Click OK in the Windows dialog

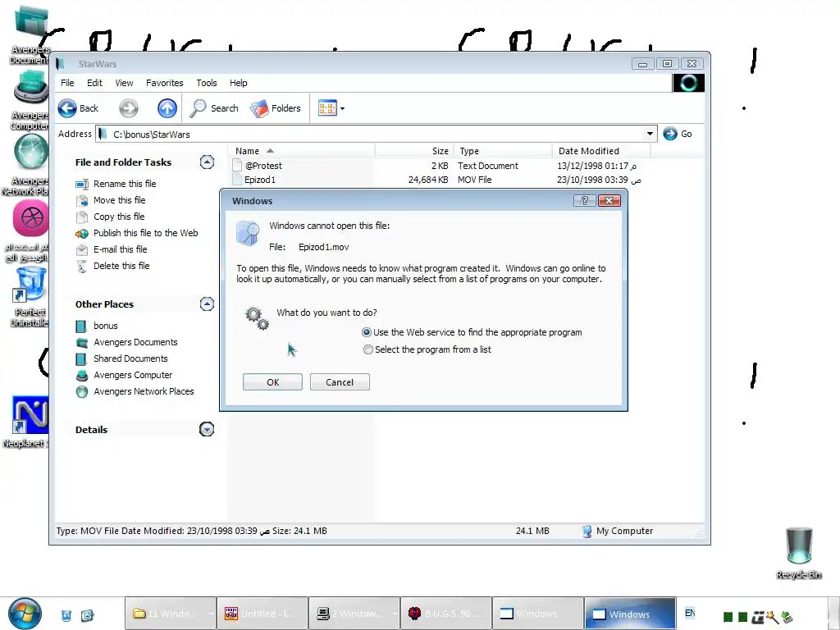pos(272,382)
